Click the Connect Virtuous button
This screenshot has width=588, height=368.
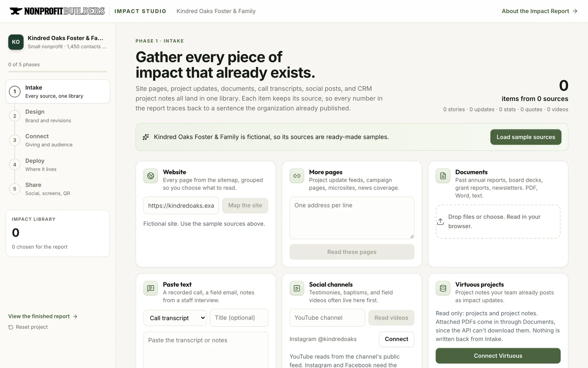coord(498,356)
